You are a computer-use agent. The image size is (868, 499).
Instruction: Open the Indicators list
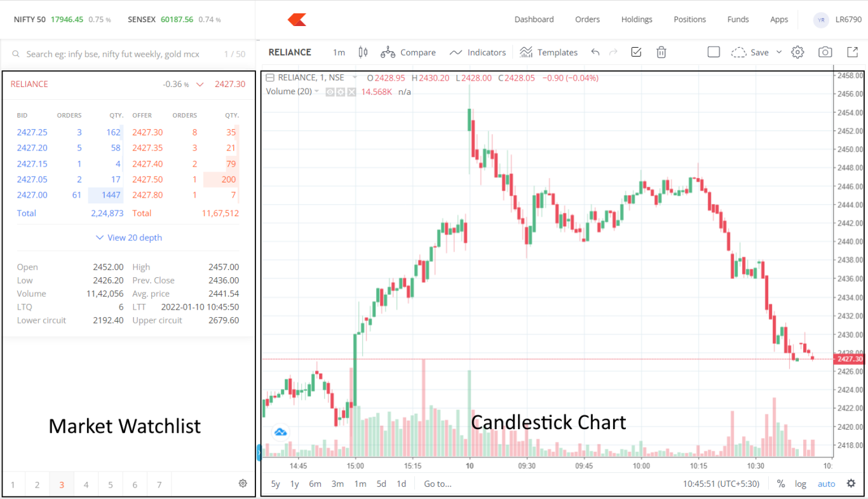click(478, 52)
